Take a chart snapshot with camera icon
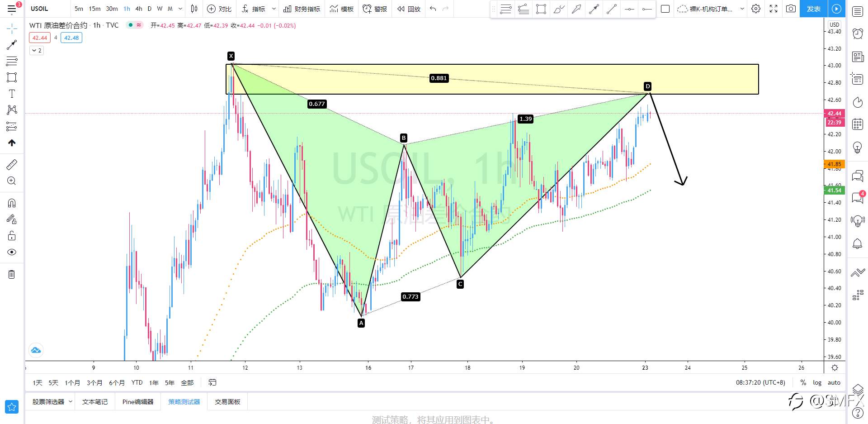This screenshot has height=424, width=868. coord(791,9)
